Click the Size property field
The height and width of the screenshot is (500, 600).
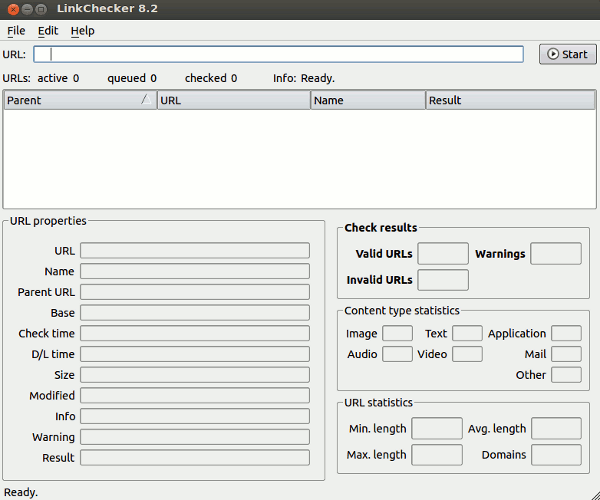coord(195,375)
